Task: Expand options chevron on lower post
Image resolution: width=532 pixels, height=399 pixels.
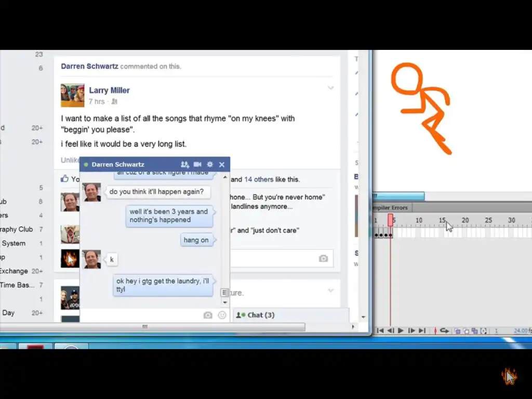Action: pyautogui.click(x=330, y=290)
